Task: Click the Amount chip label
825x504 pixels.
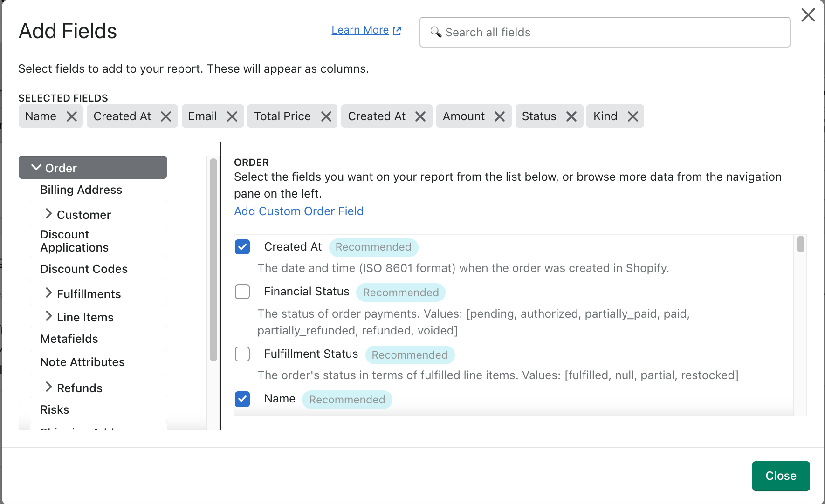Action: (x=464, y=116)
